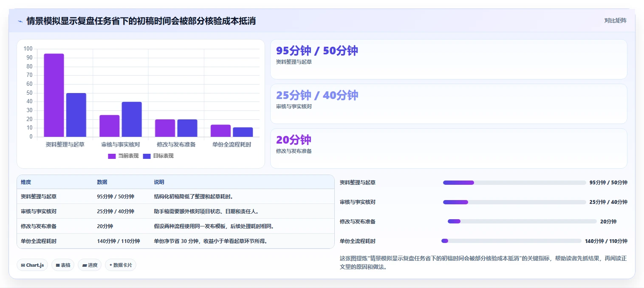Click the 说明 column header
644x288 pixels.
pyautogui.click(x=159, y=182)
